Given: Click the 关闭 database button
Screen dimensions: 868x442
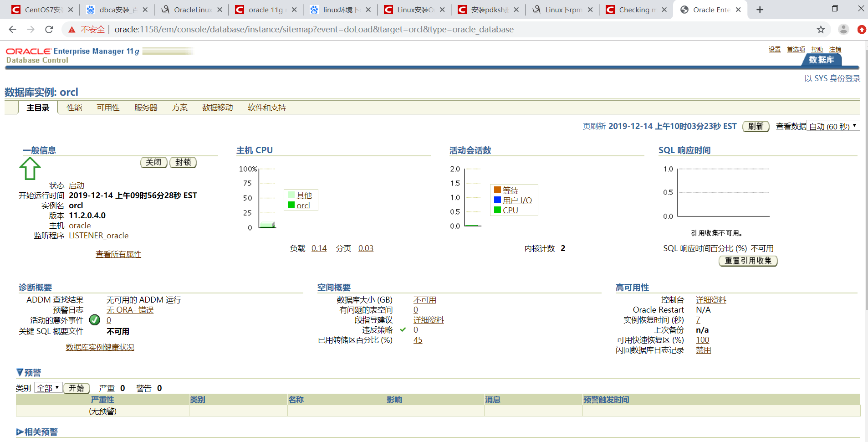Looking at the screenshot, I should pyautogui.click(x=154, y=162).
